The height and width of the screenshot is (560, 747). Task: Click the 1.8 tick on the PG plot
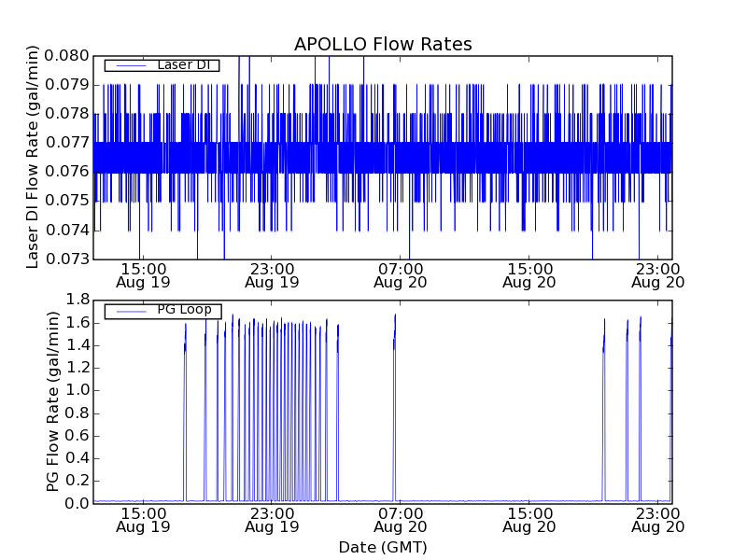click(x=78, y=300)
